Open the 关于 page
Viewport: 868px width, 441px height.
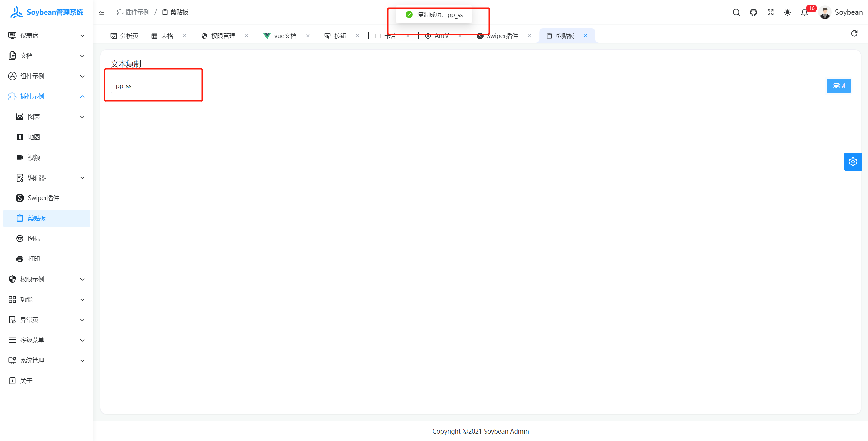pyautogui.click(x=46, y=381)
